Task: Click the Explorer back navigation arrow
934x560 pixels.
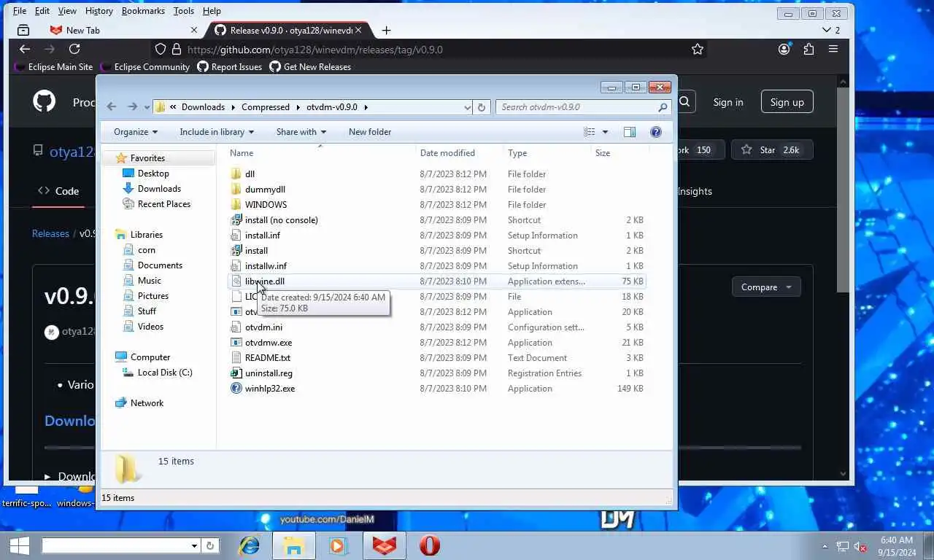Action: pyautogui.click(x=112, y=106)
